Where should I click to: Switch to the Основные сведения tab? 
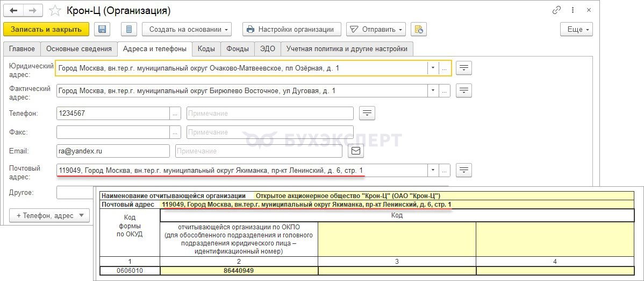pos(79,48)
